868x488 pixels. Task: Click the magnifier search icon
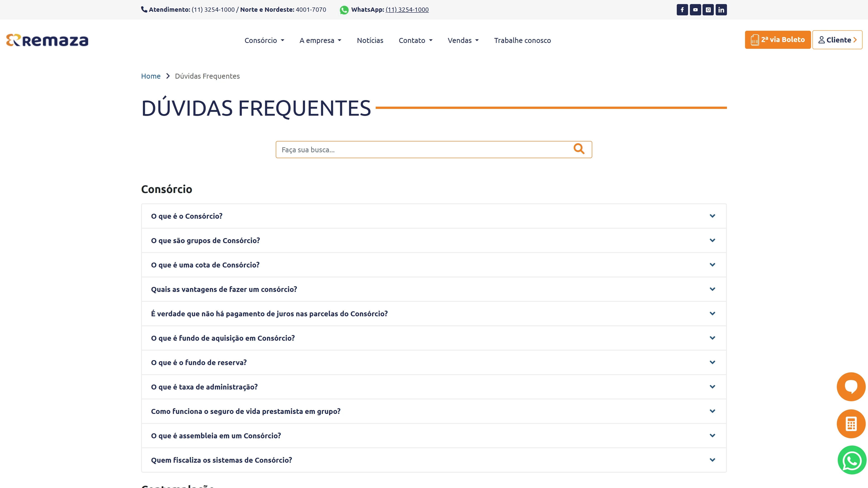pyautogui.click(x=579, y=149)
